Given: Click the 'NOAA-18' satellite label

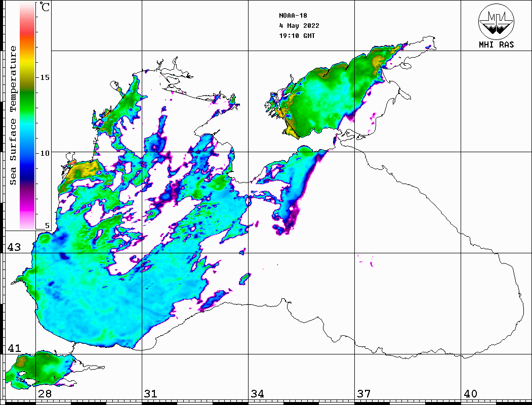Looking at the screenshot, I should [293, 16].
